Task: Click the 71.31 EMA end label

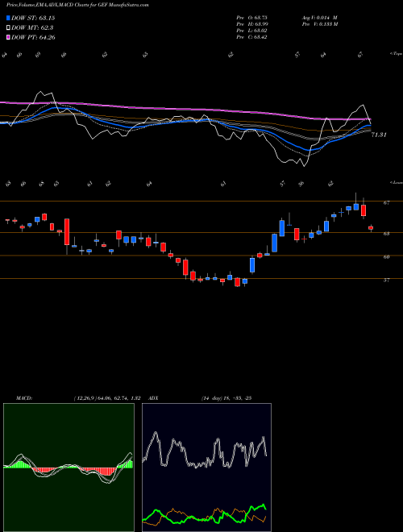Action: click(x=379, y=135)
